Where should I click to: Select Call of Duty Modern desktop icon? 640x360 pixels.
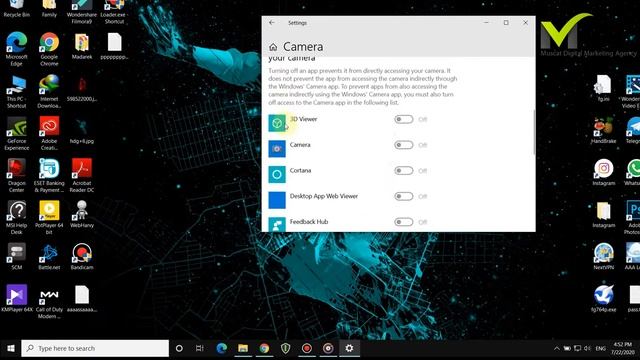49,302
